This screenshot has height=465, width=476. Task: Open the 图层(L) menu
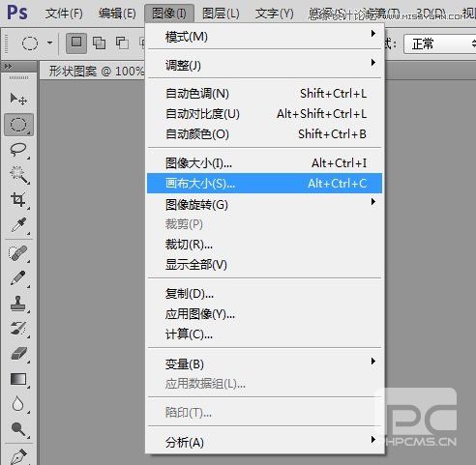click(221, 14)
